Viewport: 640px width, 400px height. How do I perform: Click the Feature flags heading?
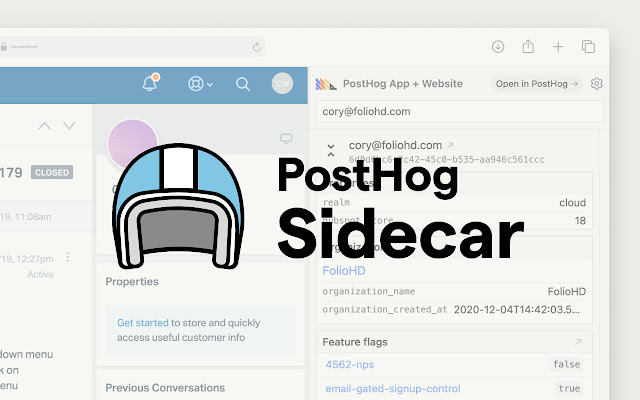[x=355, y=342]
